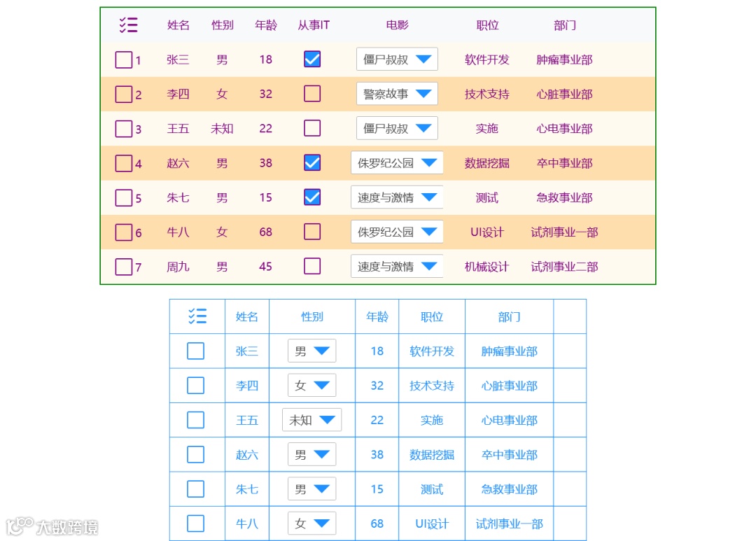Click the 试剂事业二部 department cell
Image resolution: width=756 pixels, height=541 pixels.
click(x=565, y=267)
